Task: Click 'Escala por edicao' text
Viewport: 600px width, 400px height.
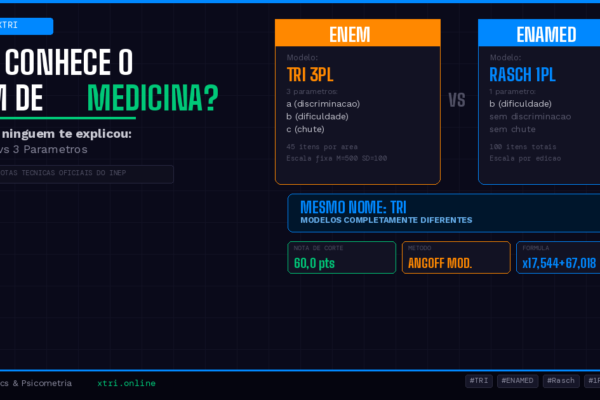Action: 525,158
